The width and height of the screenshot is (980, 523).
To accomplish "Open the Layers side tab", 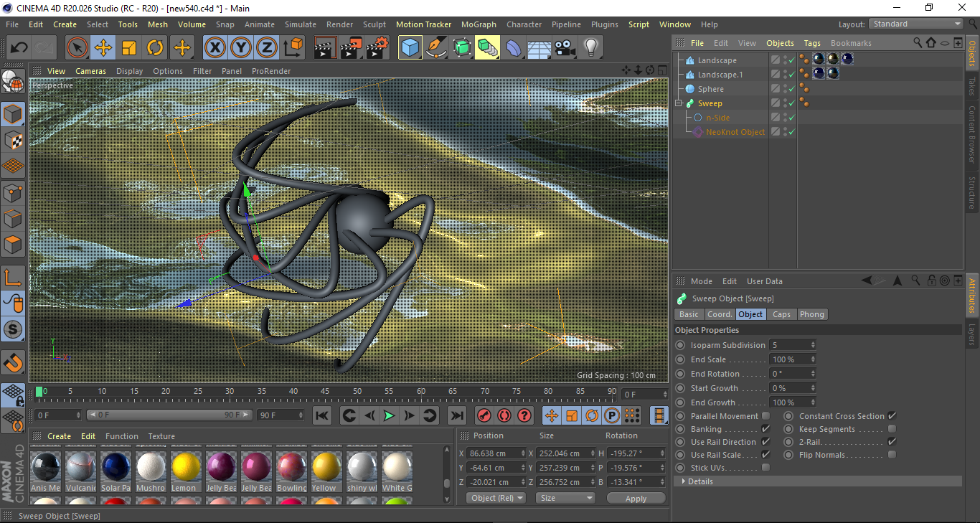I will [972, 334].
